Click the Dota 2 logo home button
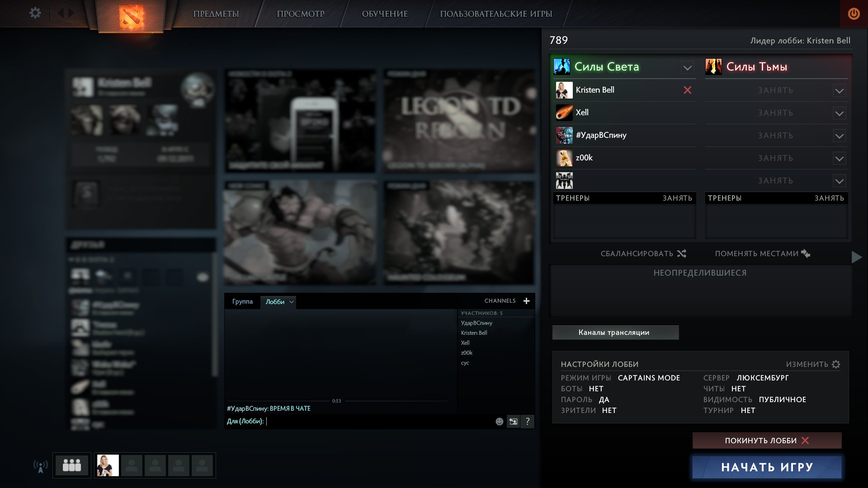The height and width of the screenshot is (488, 868). point(131,16)
